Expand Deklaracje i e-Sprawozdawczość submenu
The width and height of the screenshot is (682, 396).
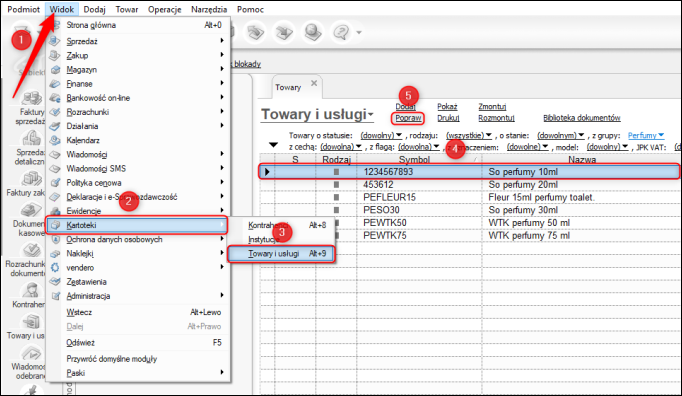(138, 197)
